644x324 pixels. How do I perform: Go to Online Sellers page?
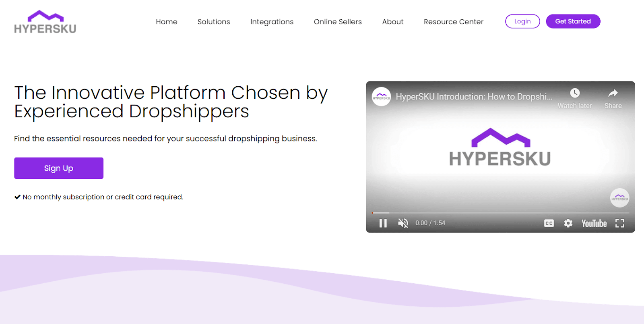[338, 22]
